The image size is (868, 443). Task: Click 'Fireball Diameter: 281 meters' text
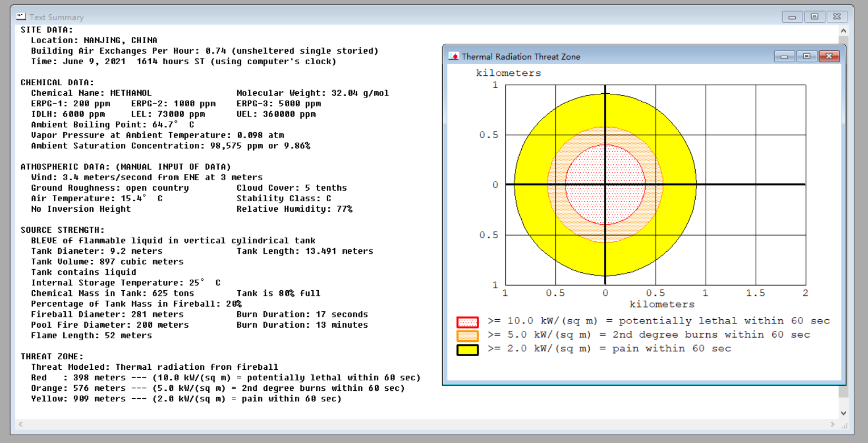[108, 314]
